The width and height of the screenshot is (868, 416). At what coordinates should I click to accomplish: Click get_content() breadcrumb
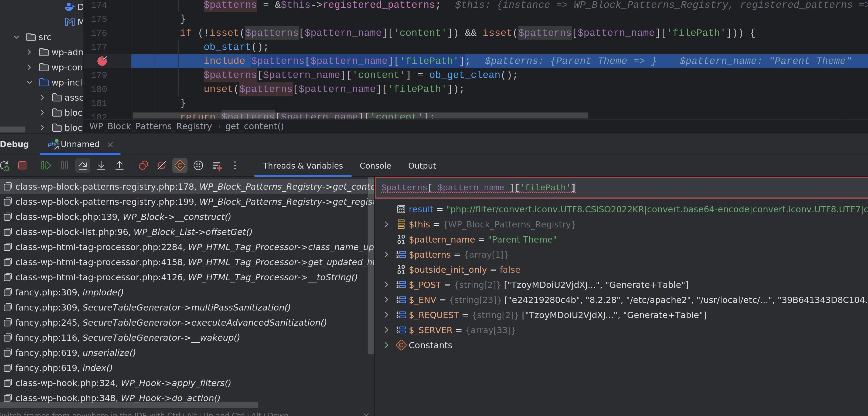(254, 126)
